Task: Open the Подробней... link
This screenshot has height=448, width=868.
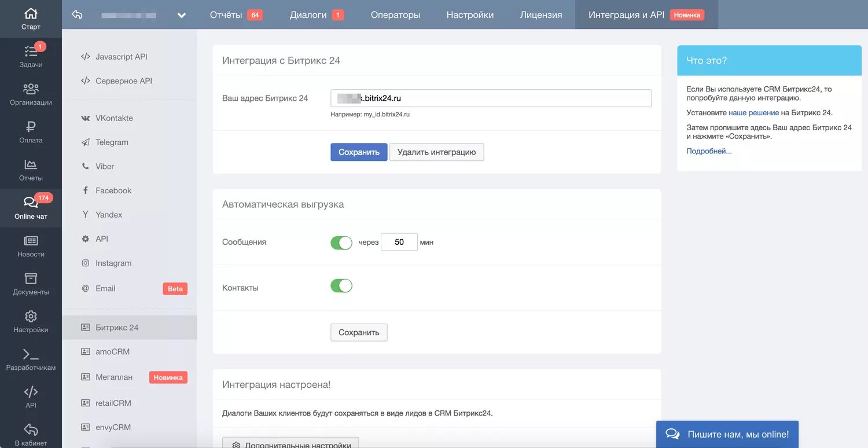Action: point(709,151)
